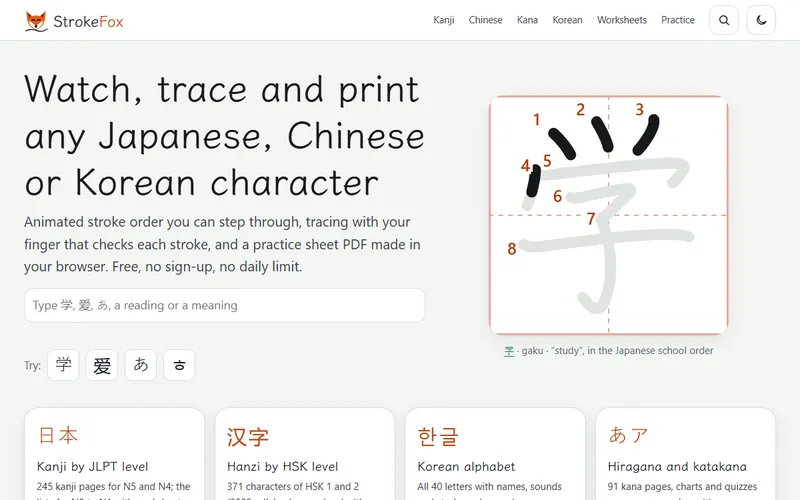
Task: Click '371 characters of HSK 1 and 2' text
Action: (x=293, y=487)
